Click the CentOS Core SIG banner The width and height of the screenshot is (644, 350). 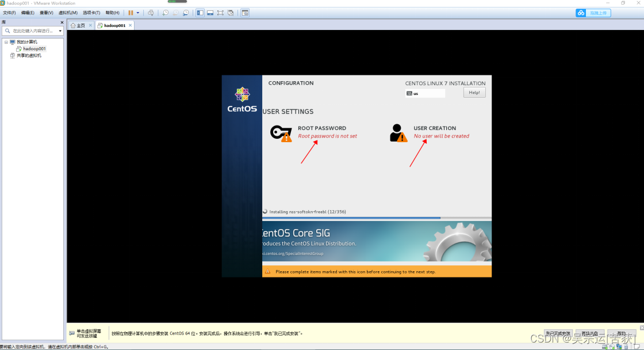tap(377, 241)
